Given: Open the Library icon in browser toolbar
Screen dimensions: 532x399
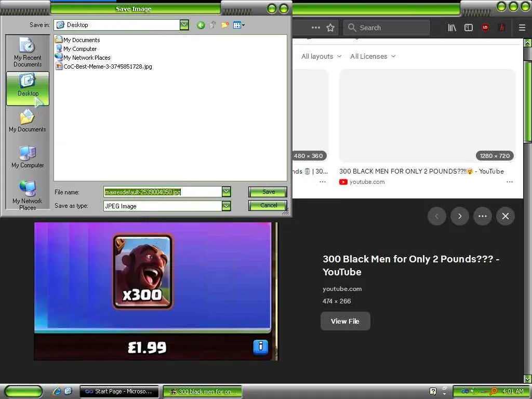Looking at the screenshot, I should point(452,28).
